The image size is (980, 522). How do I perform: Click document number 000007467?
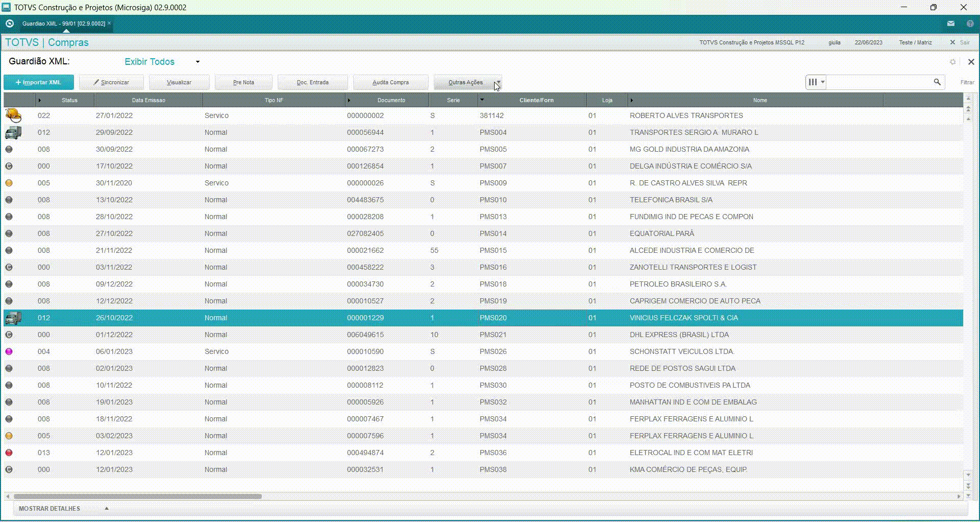[365, 419]
